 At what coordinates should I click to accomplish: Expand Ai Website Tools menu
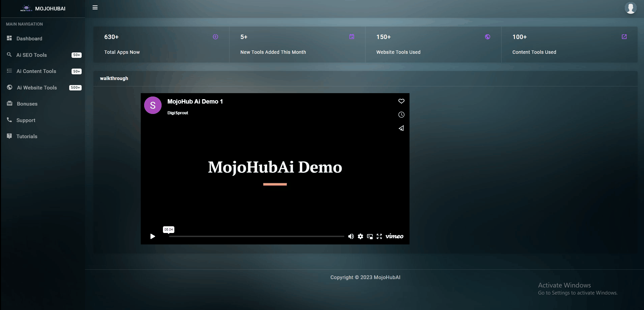(x=37, y=88)
